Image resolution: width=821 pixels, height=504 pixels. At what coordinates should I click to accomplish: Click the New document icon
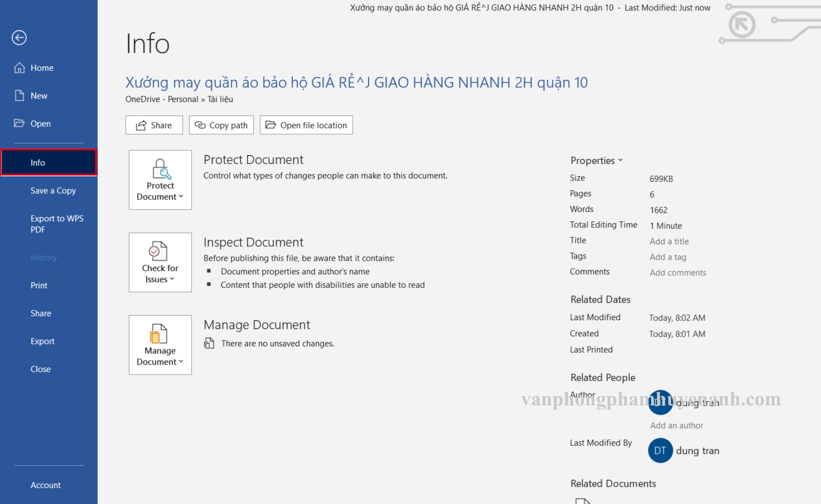(x=19, y=96)
